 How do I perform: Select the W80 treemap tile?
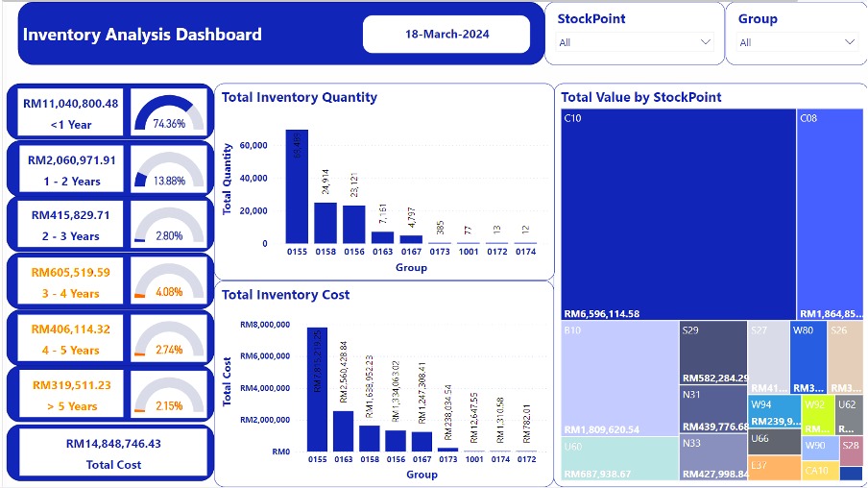(x=808, y=356)
